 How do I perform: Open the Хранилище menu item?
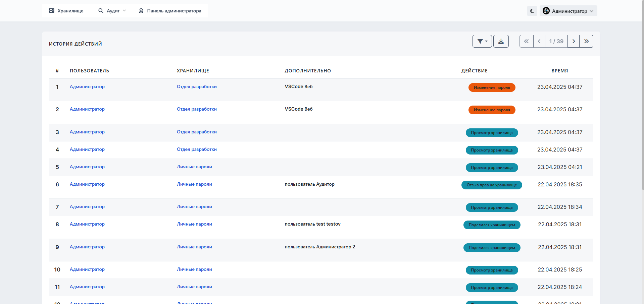(x=66, y=11)
